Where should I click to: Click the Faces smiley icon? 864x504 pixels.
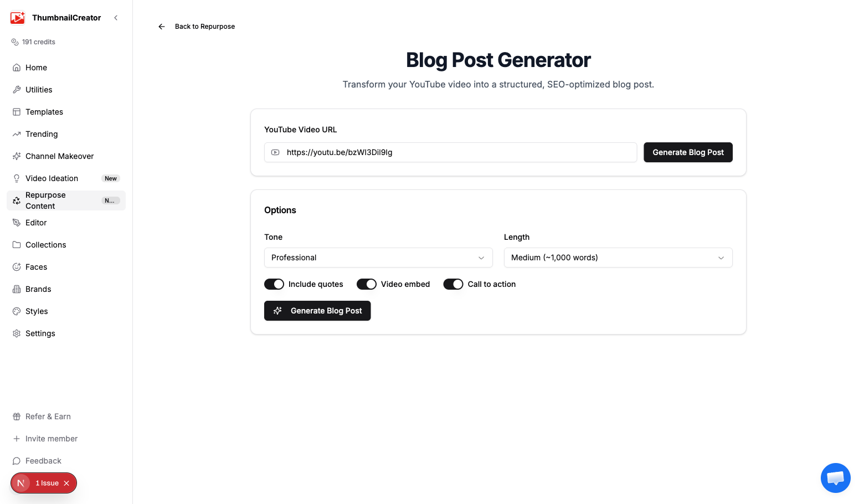[17, 267]
